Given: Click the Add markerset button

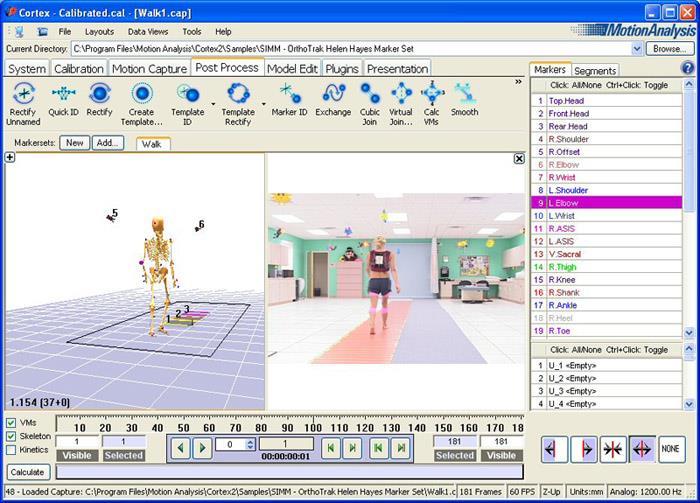Looking at the screenshot, I should [x=108, y=143].
